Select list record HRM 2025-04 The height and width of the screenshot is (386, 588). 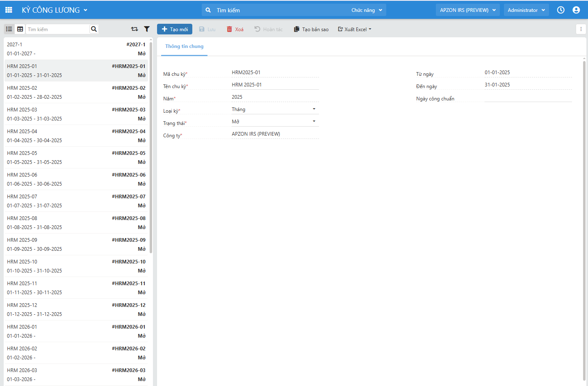click(76, 136)
